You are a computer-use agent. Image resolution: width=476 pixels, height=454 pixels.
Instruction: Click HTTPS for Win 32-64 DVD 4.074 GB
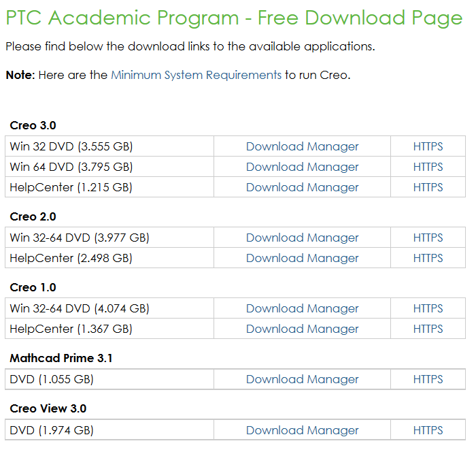pos(428,308)
